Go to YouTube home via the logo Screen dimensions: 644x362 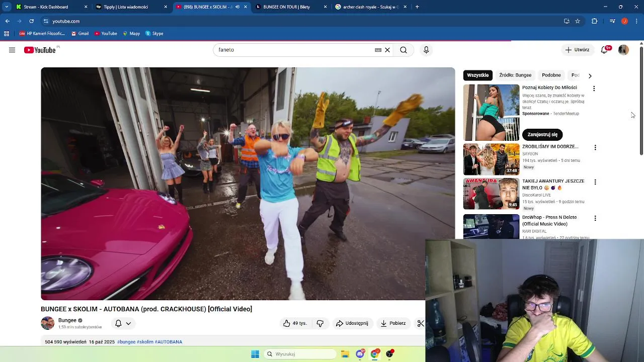(x=40, y=50)
